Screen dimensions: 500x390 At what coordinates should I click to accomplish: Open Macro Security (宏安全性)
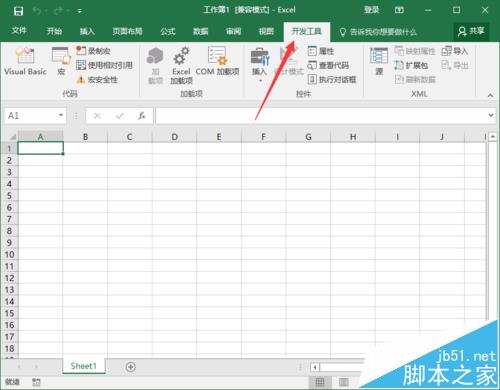97,80
